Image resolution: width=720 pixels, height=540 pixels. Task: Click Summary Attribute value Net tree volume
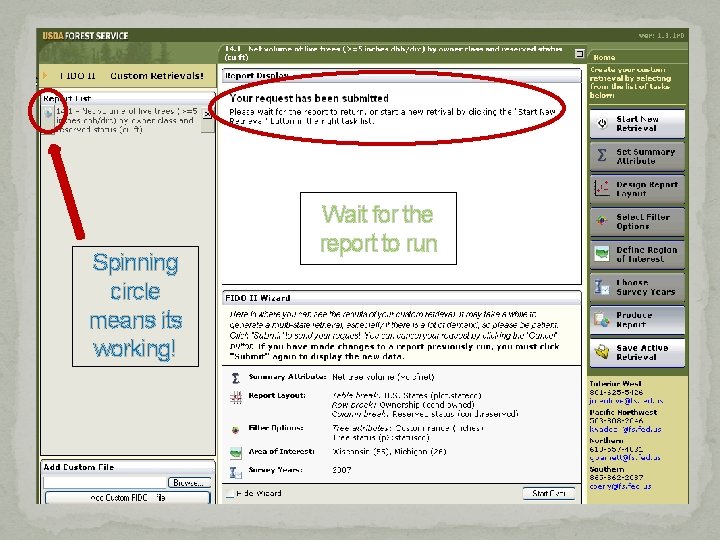(383, 377)
